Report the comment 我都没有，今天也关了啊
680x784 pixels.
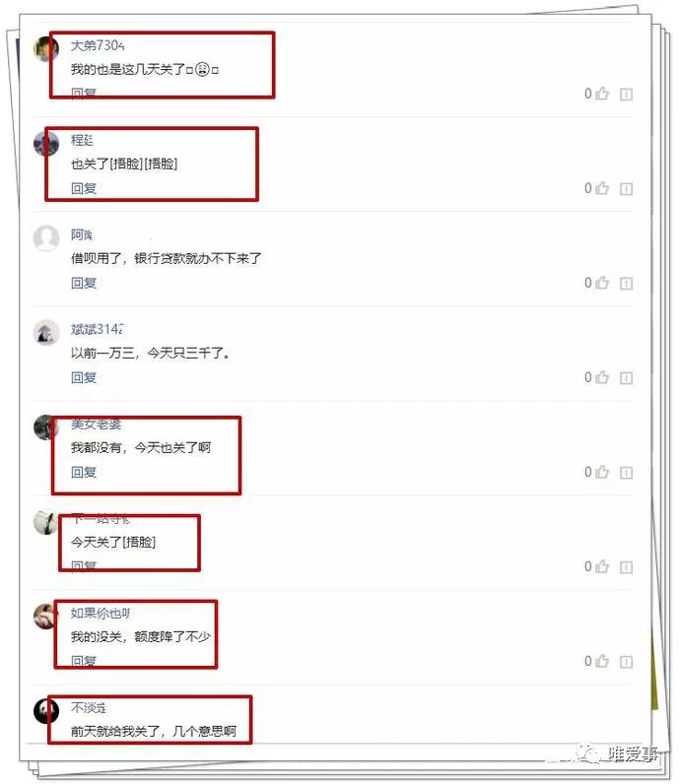626,473
